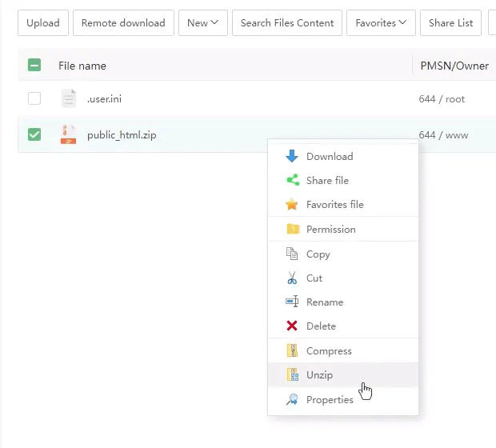Choose Rename menu option
Image resolution: width=496 pixels, height=448 pixels.
point(343,302)
